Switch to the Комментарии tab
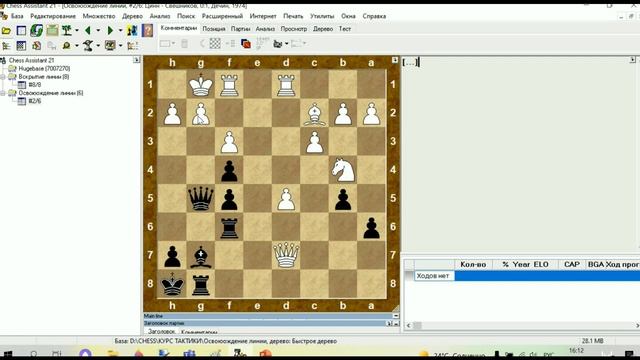Viewport: 640px width, 360px height. tap(179, 28)
